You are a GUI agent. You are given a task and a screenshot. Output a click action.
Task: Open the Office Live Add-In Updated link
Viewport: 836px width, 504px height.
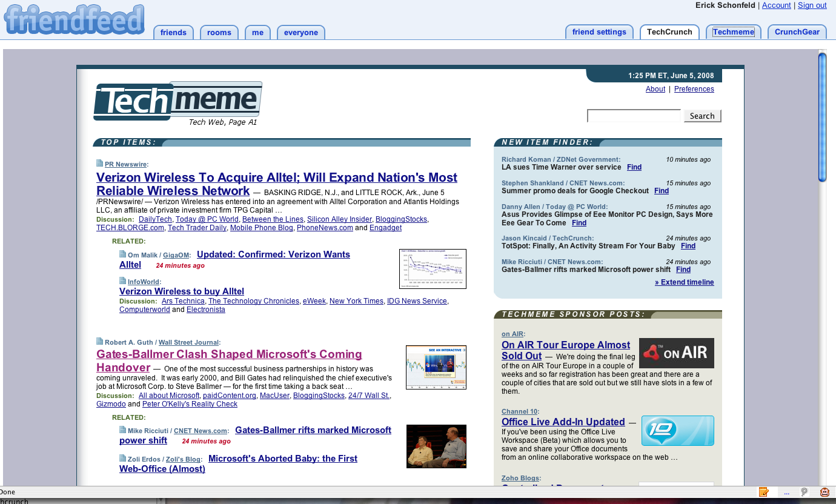(x=563, y=422)
